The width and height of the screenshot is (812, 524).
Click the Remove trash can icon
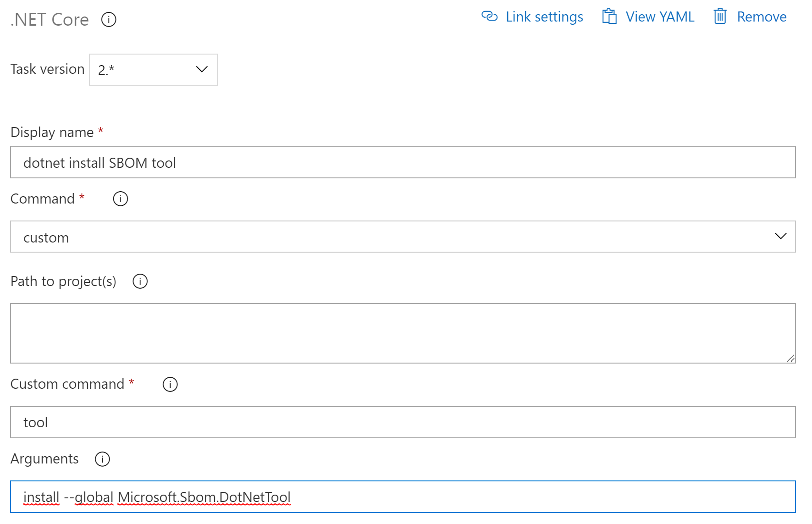[x=720, y=16]
